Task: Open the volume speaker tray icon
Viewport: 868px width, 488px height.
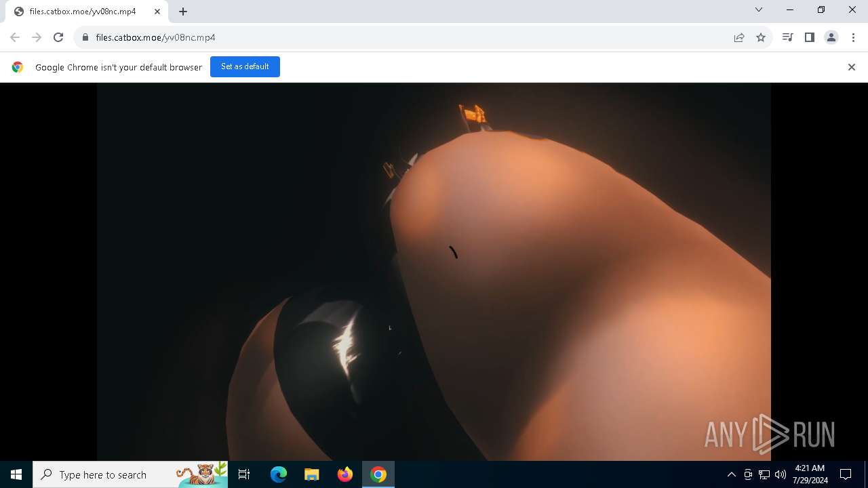Action: click(x=781, y=474)
